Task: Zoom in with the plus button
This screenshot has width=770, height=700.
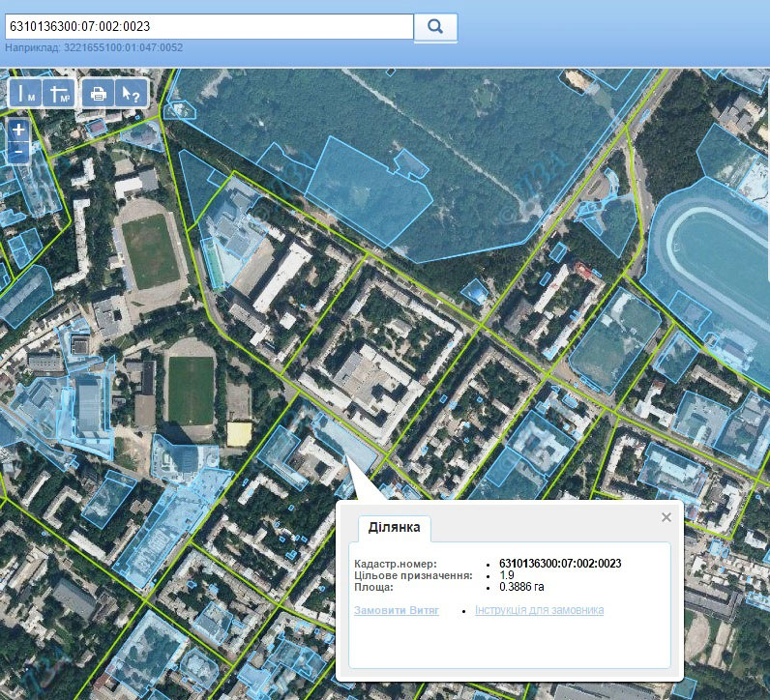Action: (18, 130)
